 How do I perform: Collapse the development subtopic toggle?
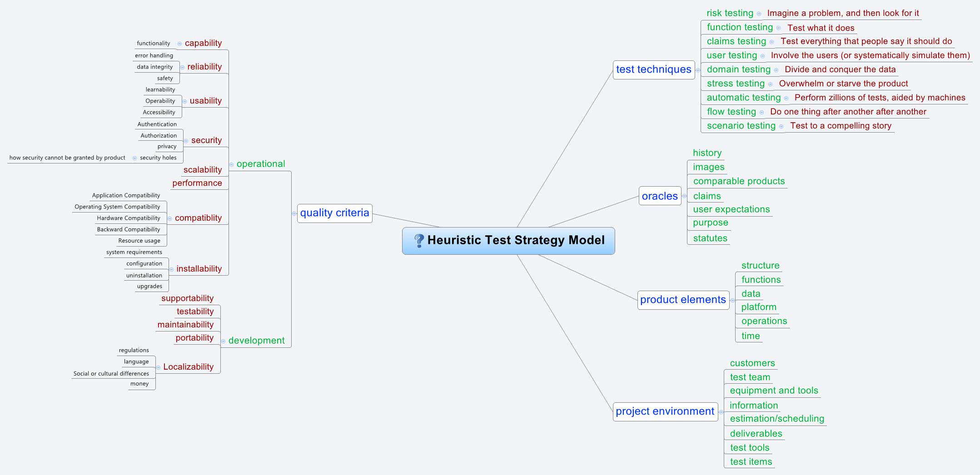click(x=223, y=341)
